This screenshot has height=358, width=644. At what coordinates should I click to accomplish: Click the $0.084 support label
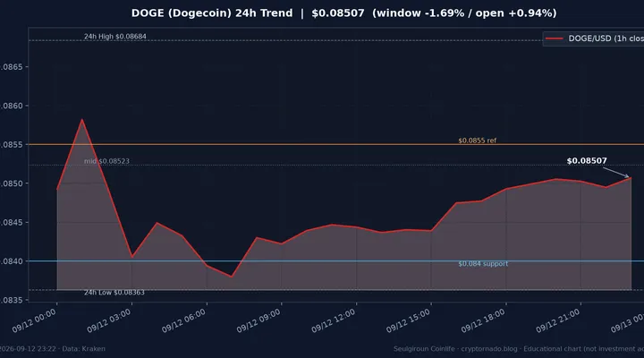point(483,263)
